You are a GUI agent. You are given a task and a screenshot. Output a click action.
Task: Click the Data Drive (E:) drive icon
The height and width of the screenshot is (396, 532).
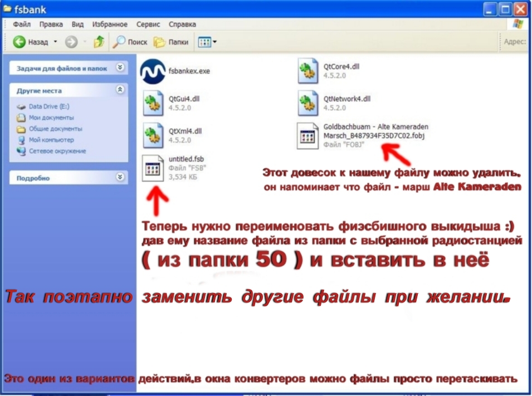tap(21, 107)
